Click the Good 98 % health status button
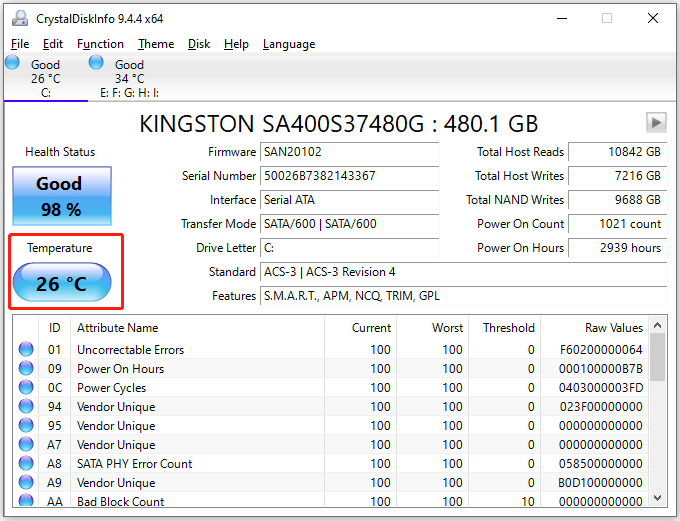680x521 pixels. 62,196
